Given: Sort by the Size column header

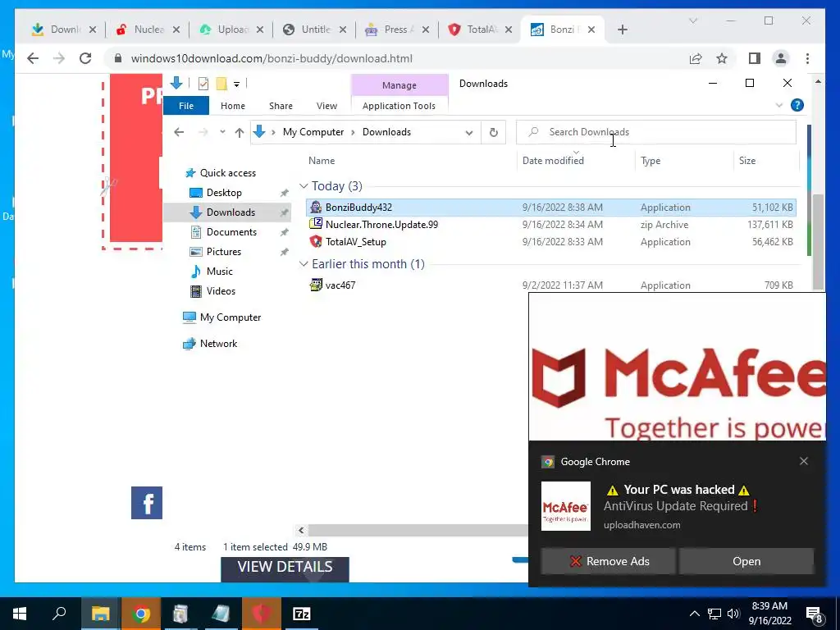Looking at the screenshot, I should (x=766, y=160).
